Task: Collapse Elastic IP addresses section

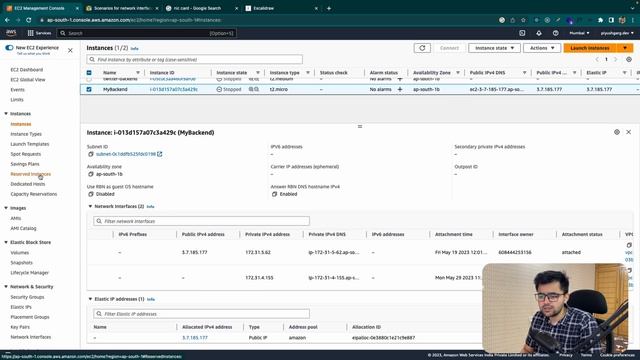Action: click(90, 299)
